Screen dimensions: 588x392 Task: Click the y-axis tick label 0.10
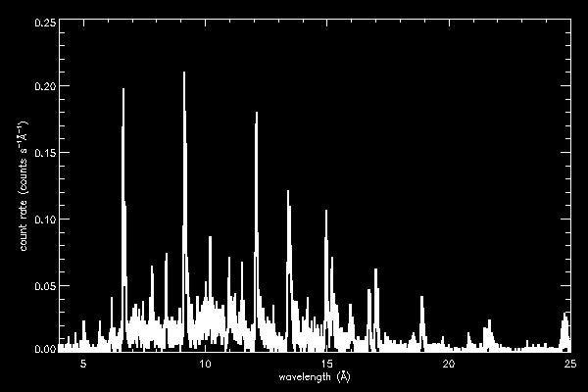tap(44, 218)
